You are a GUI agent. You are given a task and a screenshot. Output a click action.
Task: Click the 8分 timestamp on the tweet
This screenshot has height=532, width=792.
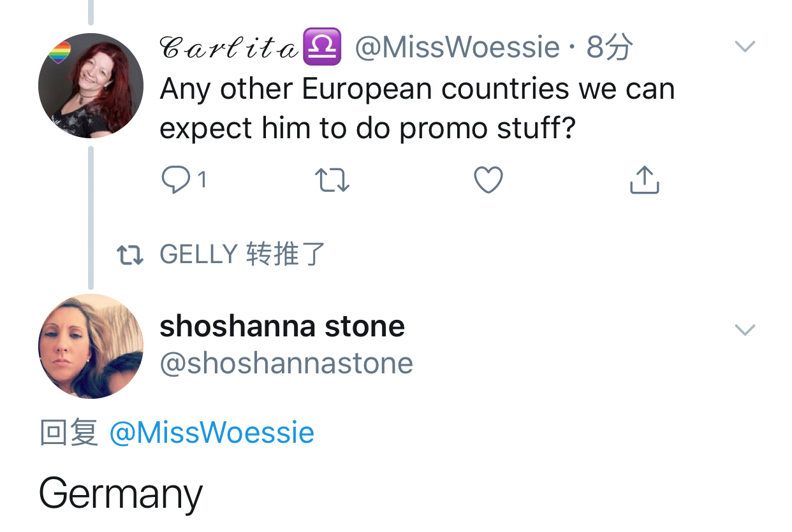coord(610,48)
